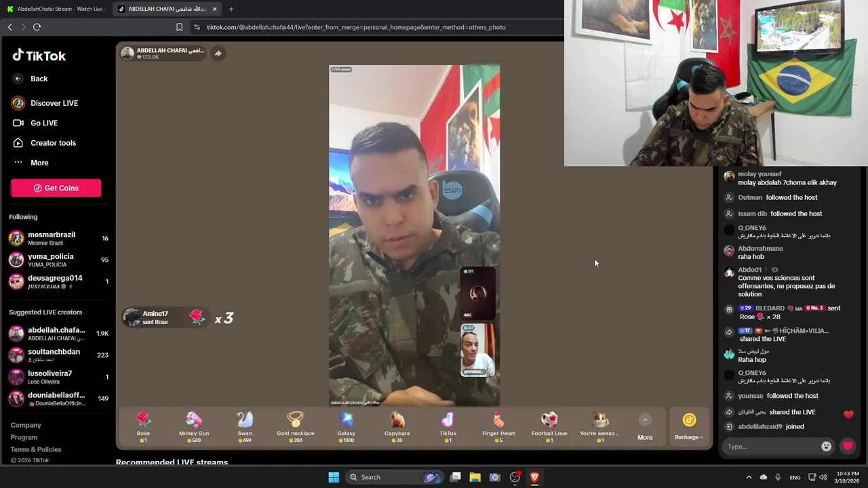
Task: Open Abderrahmane commenter name
Action: [760, 249]
